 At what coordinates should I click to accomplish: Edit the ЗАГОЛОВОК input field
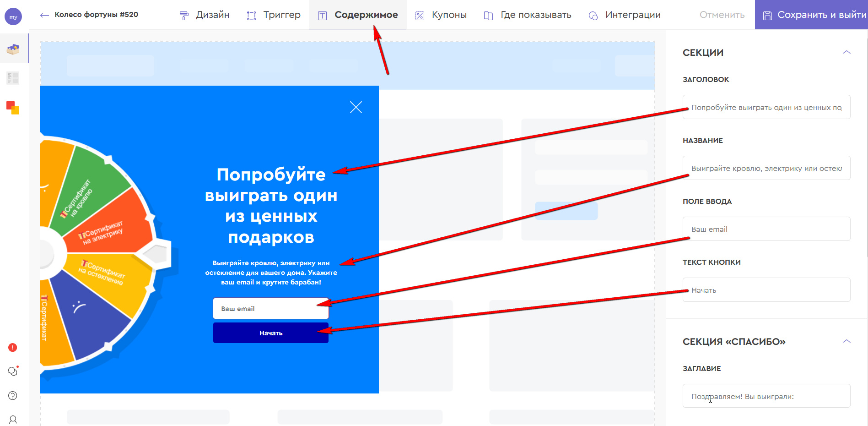(x=766, y=107)
